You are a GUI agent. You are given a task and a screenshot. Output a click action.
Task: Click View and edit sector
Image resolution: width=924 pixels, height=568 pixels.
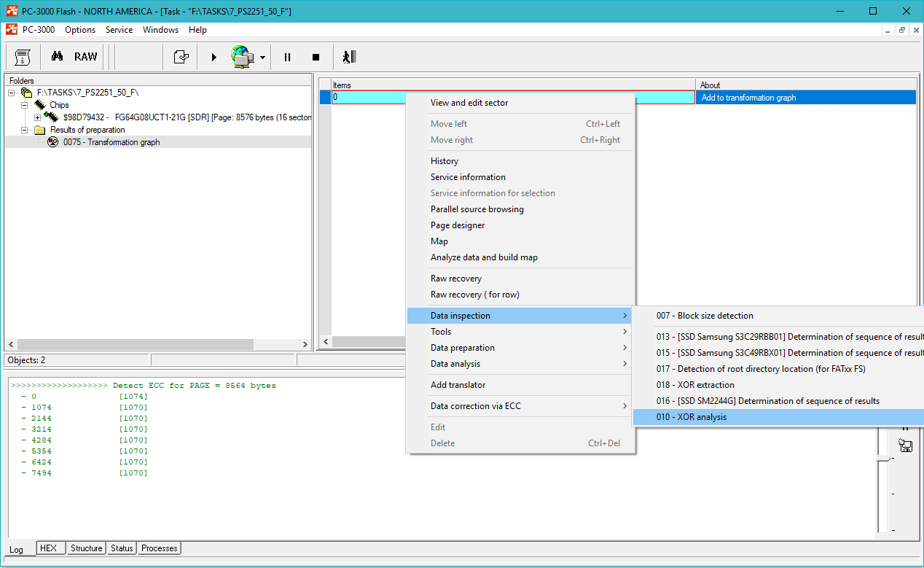(520, 103)
